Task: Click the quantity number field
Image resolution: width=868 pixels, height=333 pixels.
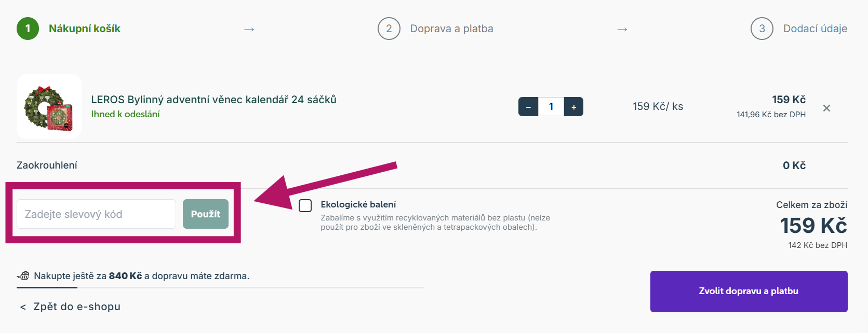Action: coord(551,107)
